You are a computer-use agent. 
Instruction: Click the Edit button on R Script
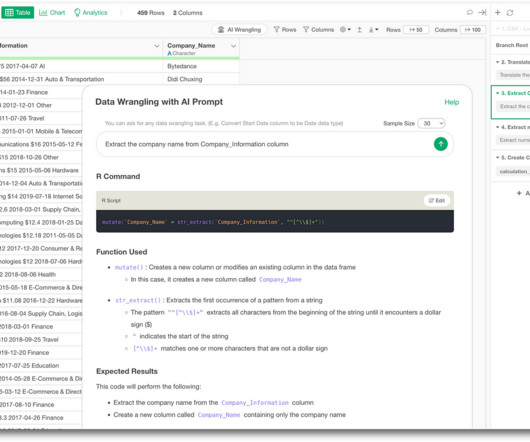(437, 200)
